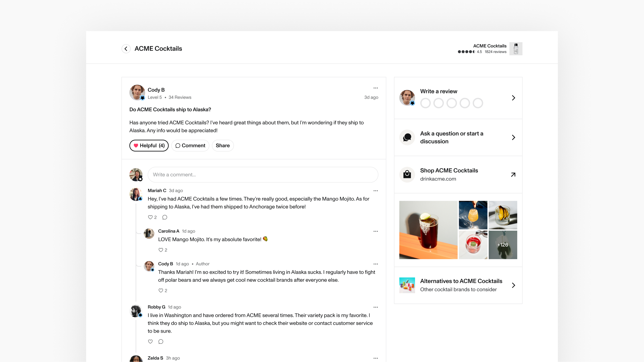Click the Shop ACME Cocktails external link icon
The width and height of the screenshot is (644, 362).
[x=513, y=175]
